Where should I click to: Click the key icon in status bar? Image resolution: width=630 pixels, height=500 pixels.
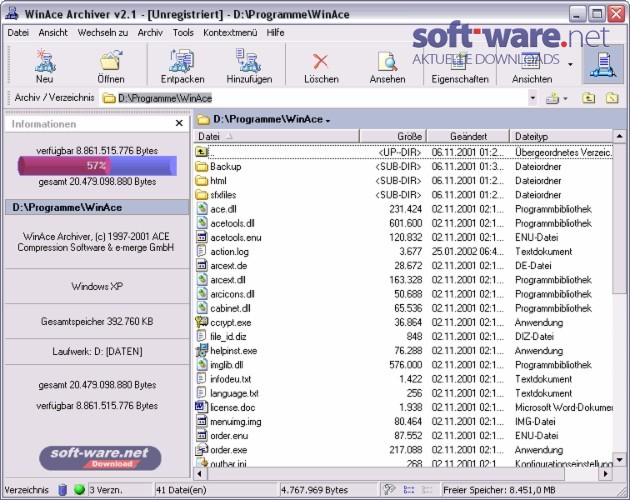click(x=389, y=490)
